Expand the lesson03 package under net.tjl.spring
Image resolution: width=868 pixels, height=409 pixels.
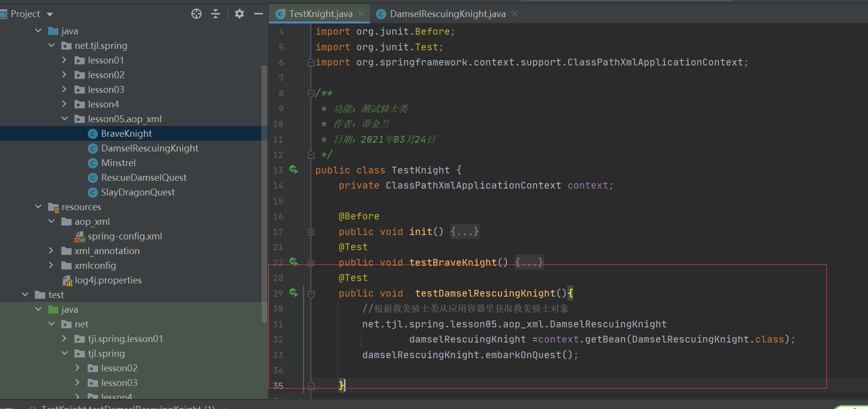pos(64,89)
